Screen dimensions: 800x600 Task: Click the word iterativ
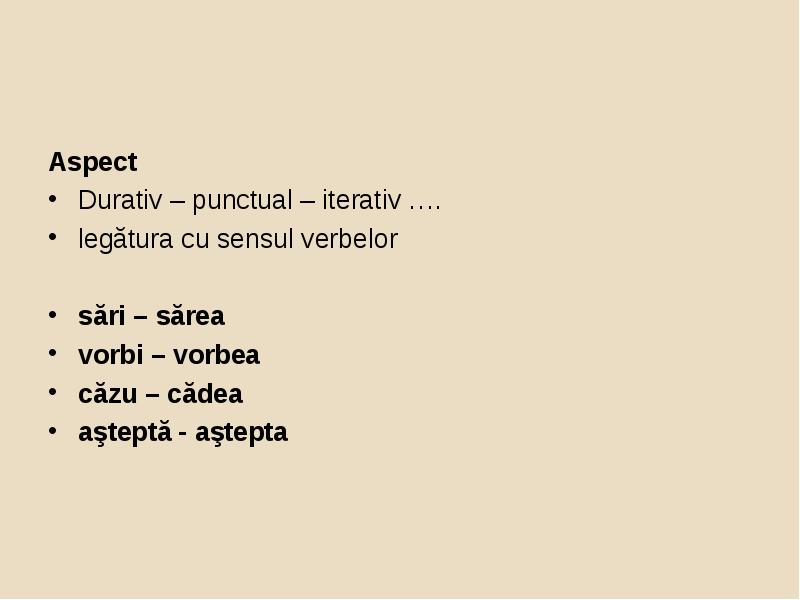[x=362, y=200]
